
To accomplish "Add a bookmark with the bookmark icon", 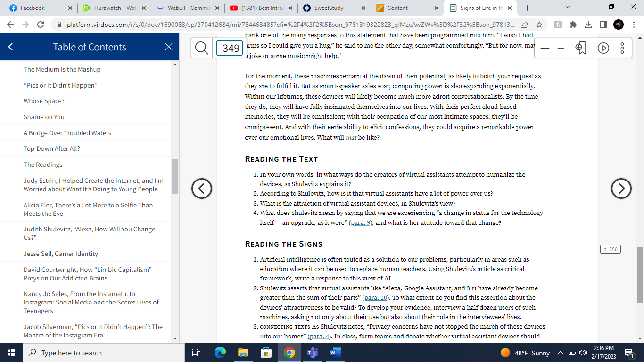I will [x=581, y=48].
